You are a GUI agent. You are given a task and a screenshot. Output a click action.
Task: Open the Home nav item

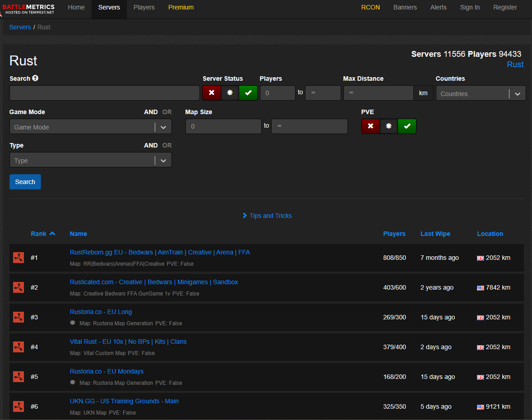[x=76, y=8]
